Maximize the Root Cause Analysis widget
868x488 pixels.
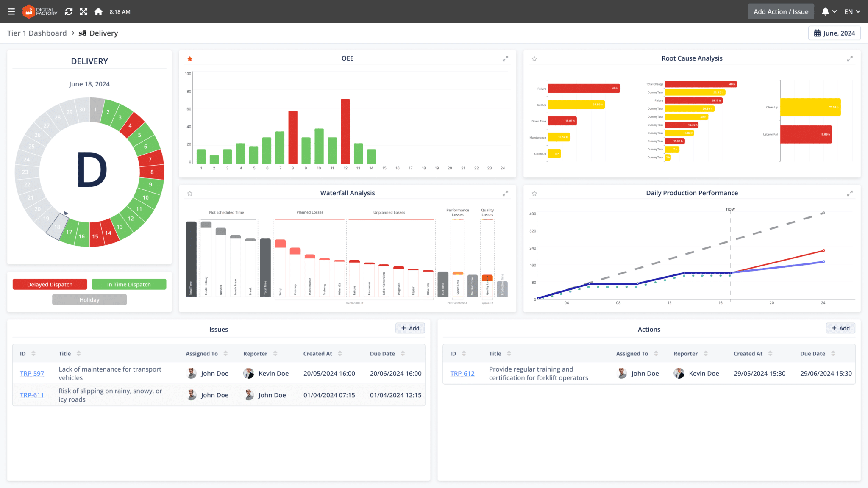850,59
